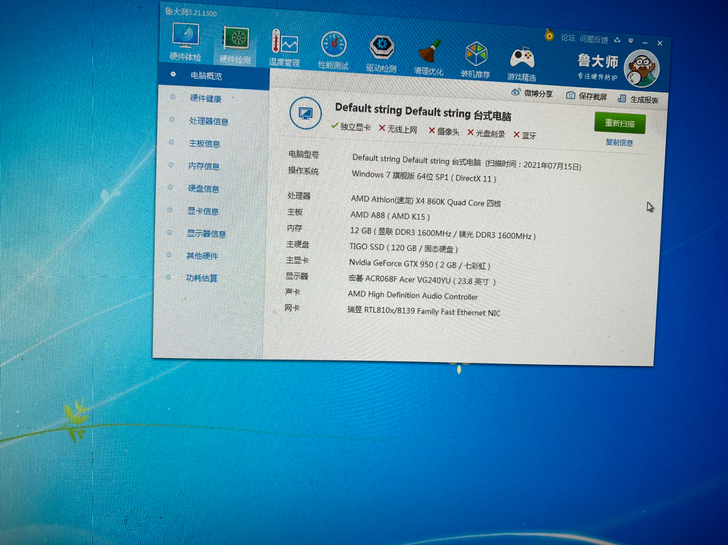Click the 主显卡 row label
The height and width of the screenshot is (545, 728).
coord(297,260)
